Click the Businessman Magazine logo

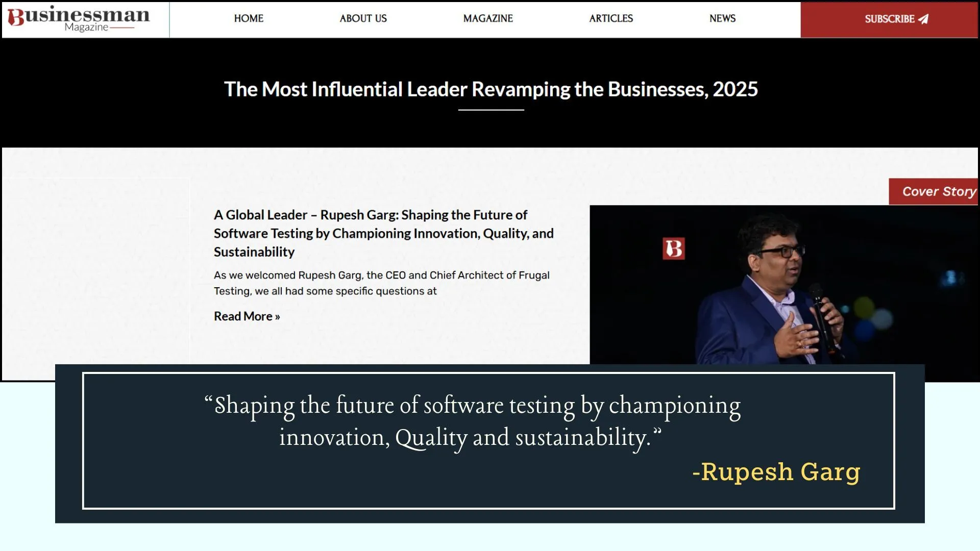79,19
